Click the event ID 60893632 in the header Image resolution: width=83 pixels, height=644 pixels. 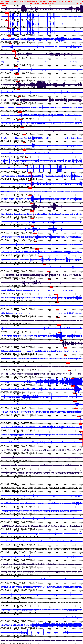click(5, 1)
